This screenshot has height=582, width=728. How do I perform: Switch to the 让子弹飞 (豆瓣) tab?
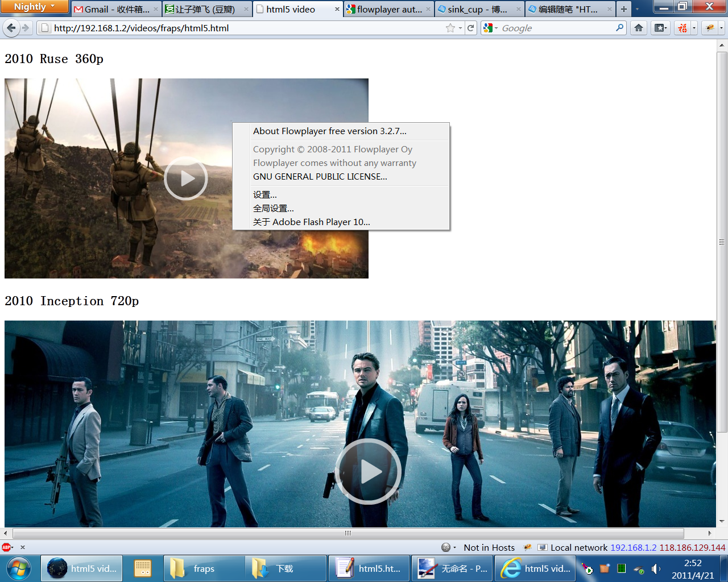(x=207, y=9)
